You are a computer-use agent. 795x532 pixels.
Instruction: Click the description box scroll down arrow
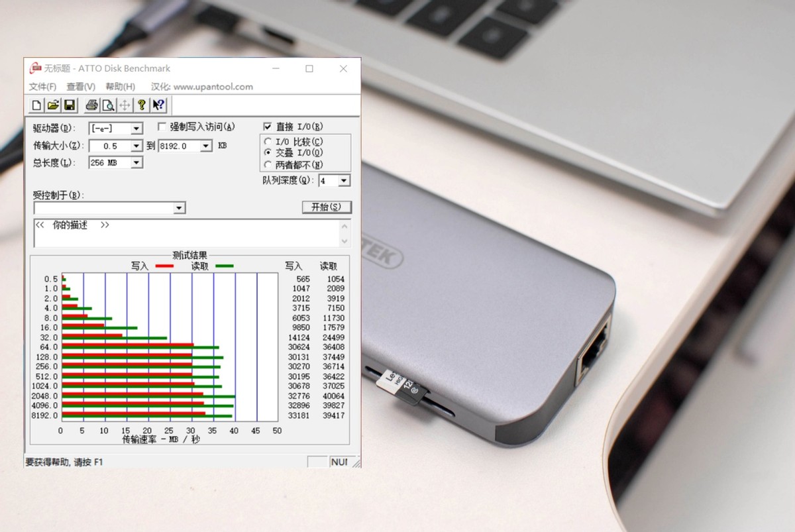pos(344,241)
